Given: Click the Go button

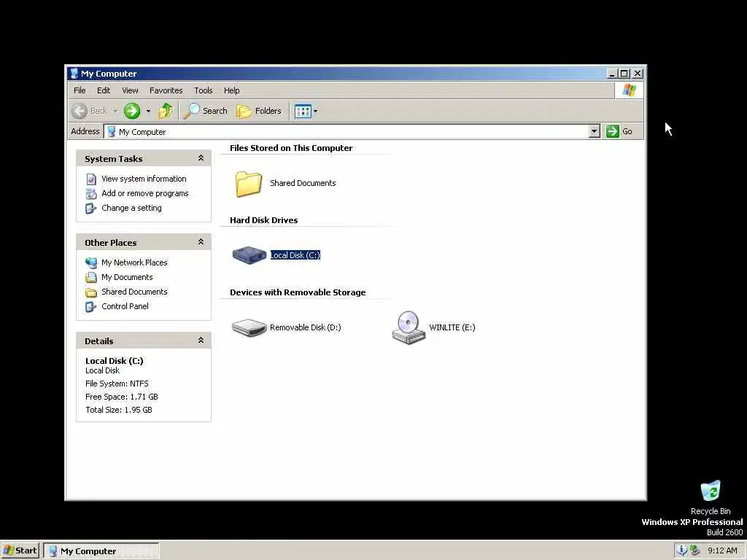Looking at the screenshot, I should pos(619,131).
